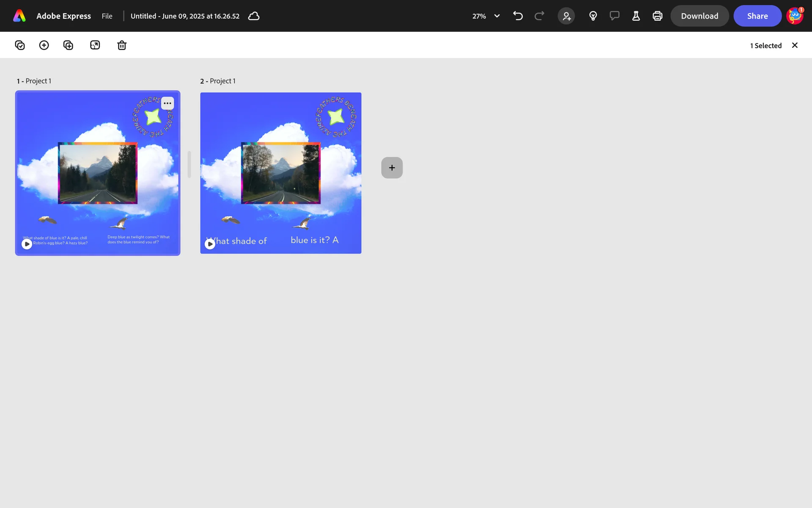Delete selected page with trash icon
This screenshot has height=508, width=812.
pyautogui.click(x=122, y=45)
